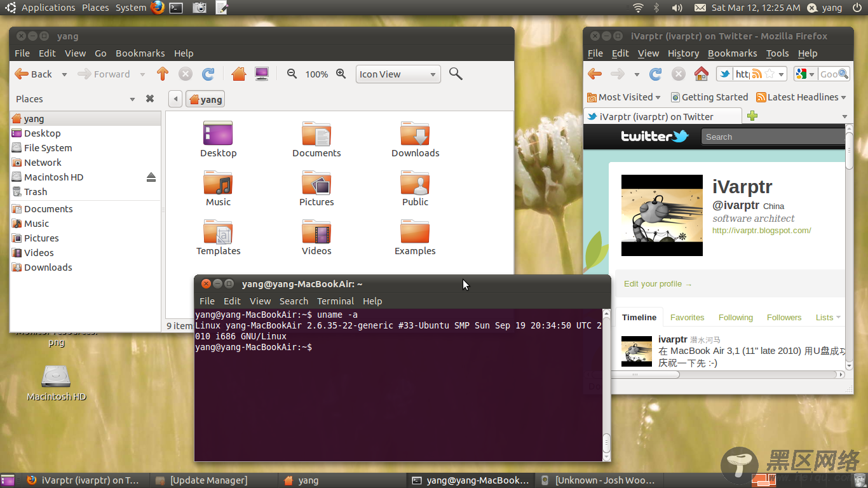Open the Places sidebar type dropdown
This screenshot has width=868, height=488.
[132, 99]
